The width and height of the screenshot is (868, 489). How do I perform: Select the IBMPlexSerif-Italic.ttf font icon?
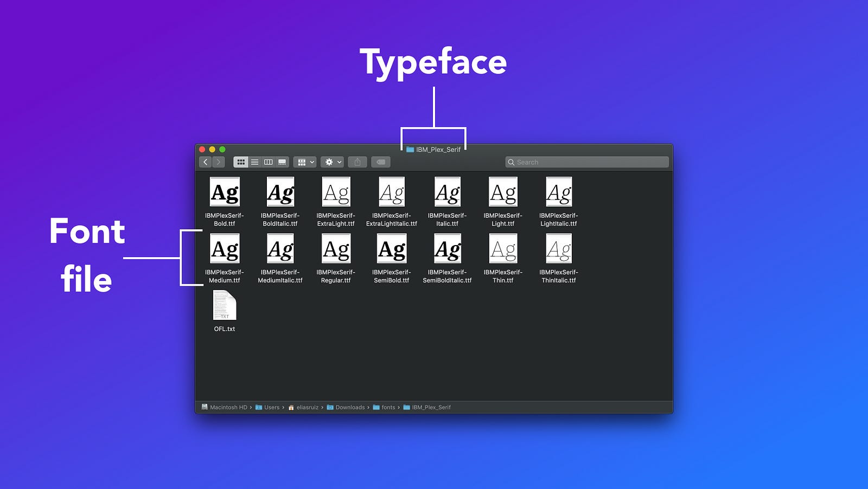pos(448,192)
